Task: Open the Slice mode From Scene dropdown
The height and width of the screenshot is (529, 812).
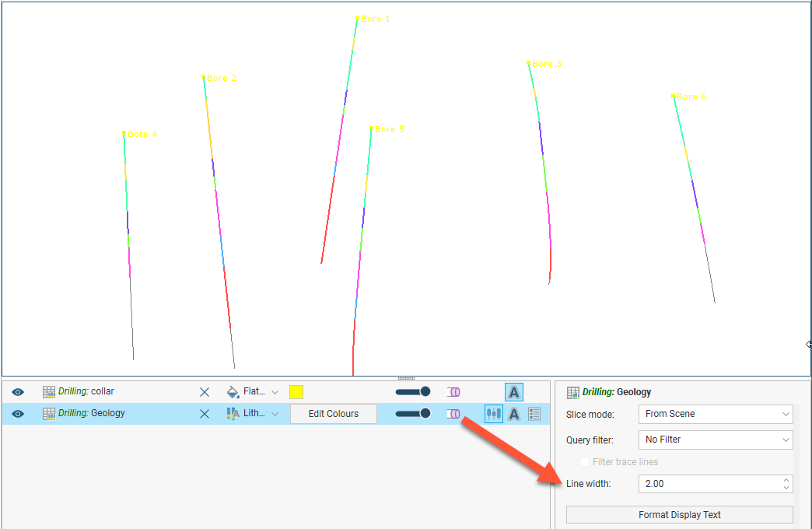Action: coord(715,414)
